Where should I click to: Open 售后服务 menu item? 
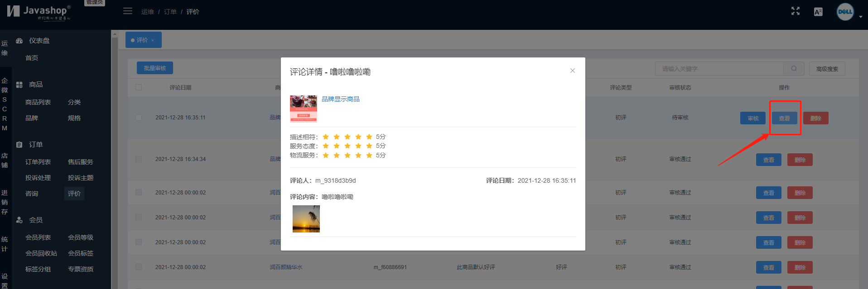click(81, 162)
